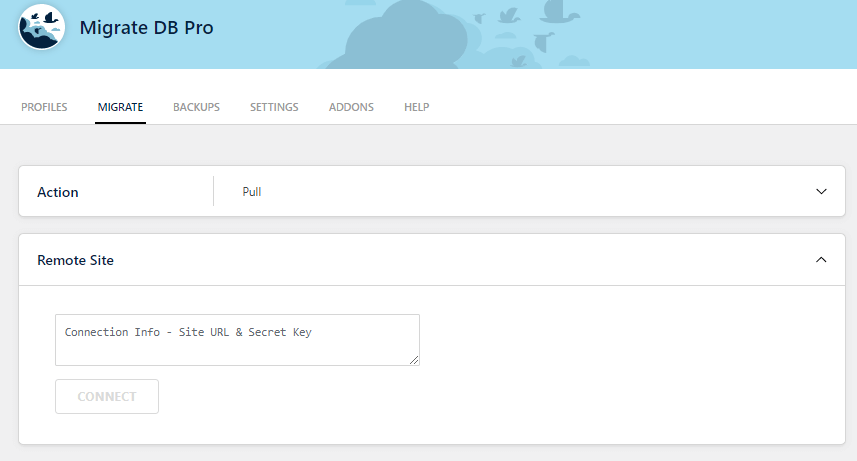857x461 pixels.
Task: Focus the Connection Info text field
Action: pyautogui.click(x=237, y=340)
